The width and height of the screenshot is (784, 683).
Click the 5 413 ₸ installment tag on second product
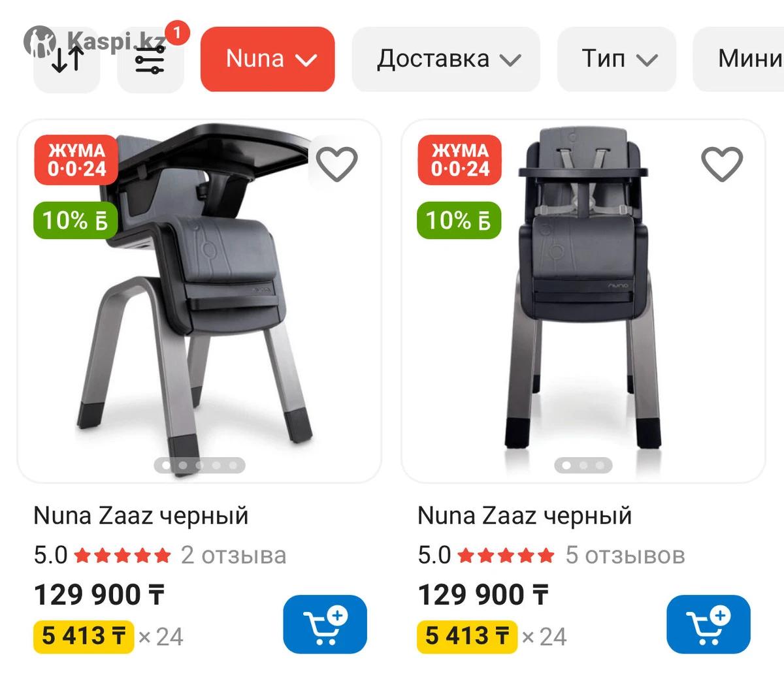pos(467,636)
